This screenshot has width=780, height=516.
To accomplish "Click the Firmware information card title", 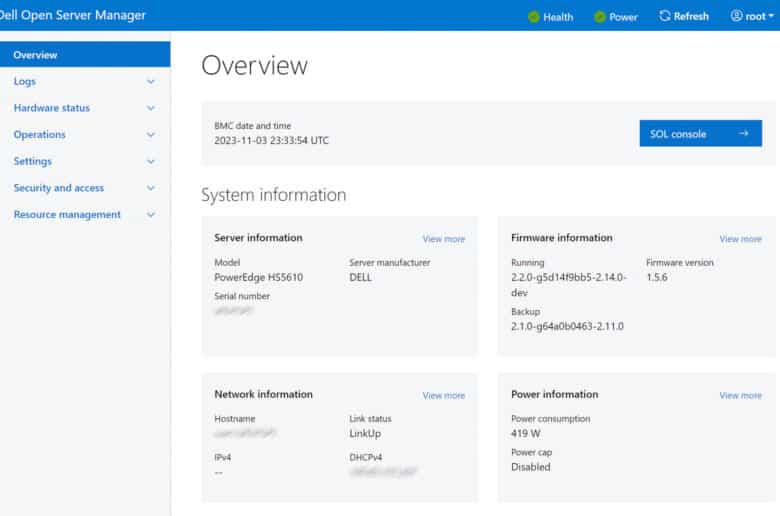I will tap(562, 238).
